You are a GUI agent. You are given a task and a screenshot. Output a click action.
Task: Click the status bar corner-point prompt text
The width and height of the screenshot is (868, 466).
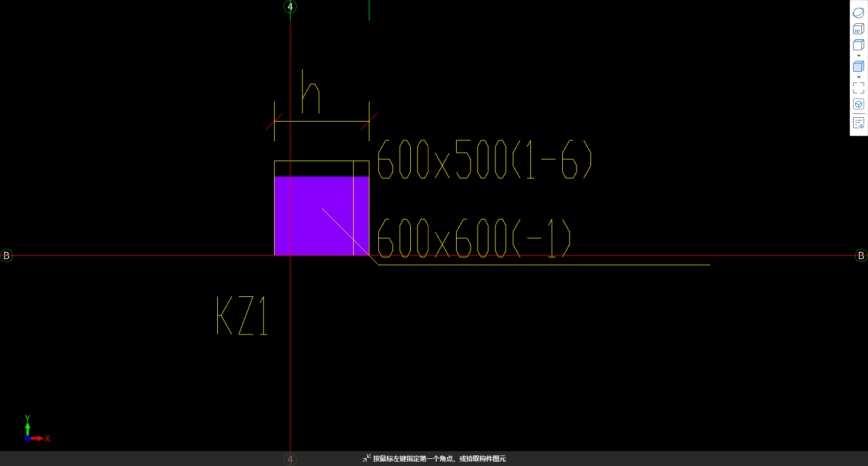439,459
